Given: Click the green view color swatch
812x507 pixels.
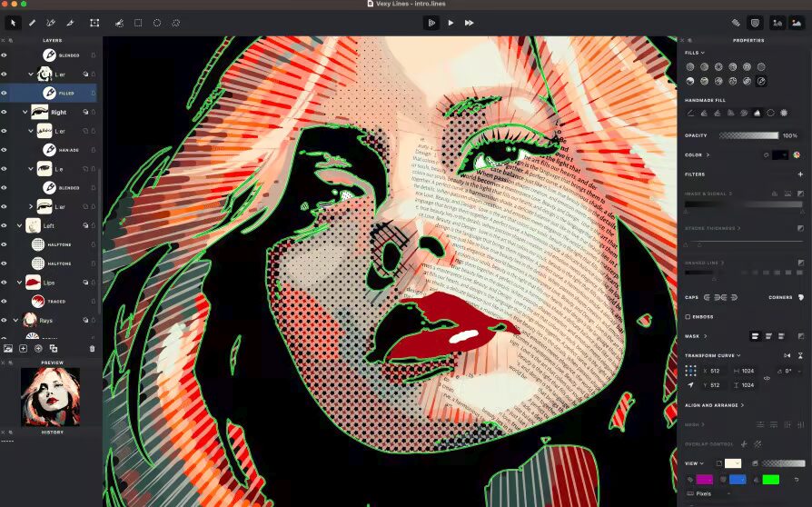Looking at the screenshot, I should (x=770, y=480).
